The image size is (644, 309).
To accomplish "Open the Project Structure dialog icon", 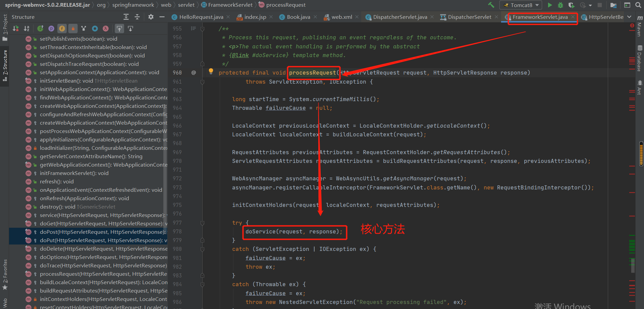I will point(613,5).
